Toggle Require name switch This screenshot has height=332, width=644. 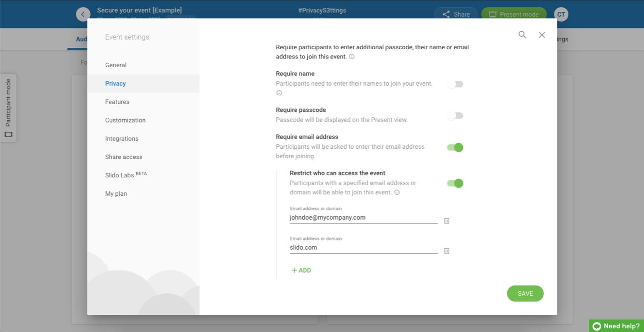tap(455, 84)
